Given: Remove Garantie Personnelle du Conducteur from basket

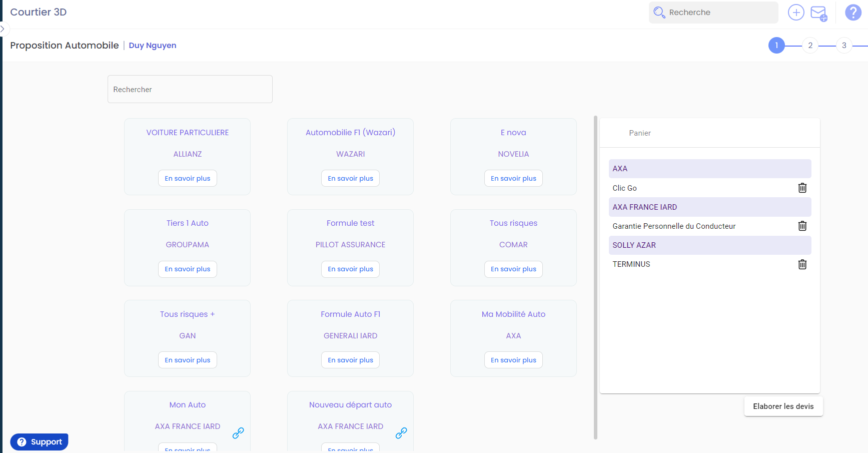Looking at the screenshot, I should (802, 226).
